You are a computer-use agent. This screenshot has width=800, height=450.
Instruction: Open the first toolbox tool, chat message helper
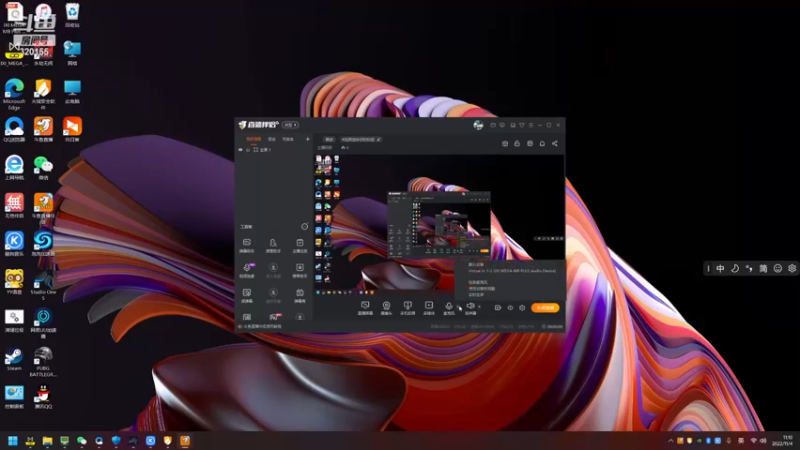pyautogui.click(x=247, y=245)
